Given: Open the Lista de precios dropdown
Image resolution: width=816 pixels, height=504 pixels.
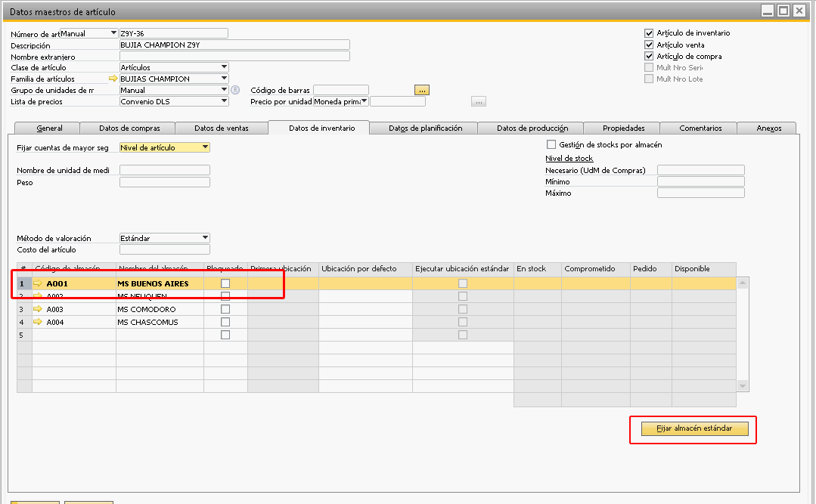Looking at the screenshot, I should coord(224,101).
